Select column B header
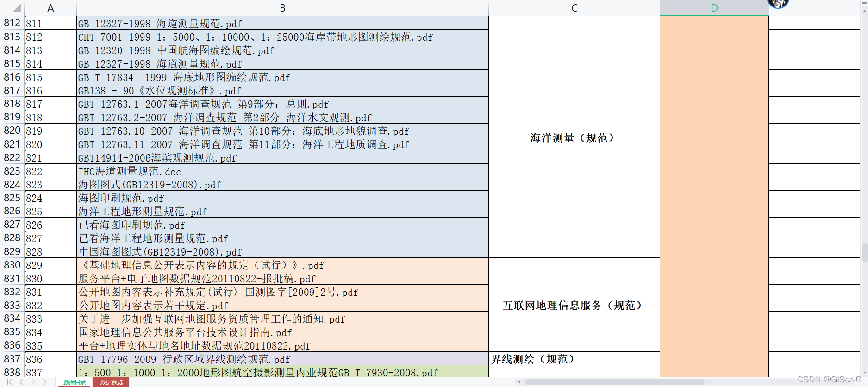This screenshot has width=868, height=387. (282, 8)
